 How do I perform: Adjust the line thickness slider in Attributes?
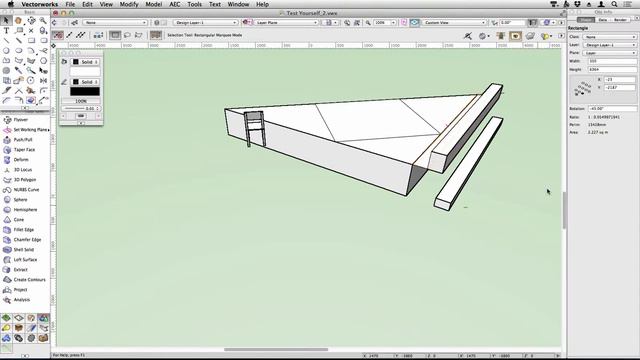(75, 109)
